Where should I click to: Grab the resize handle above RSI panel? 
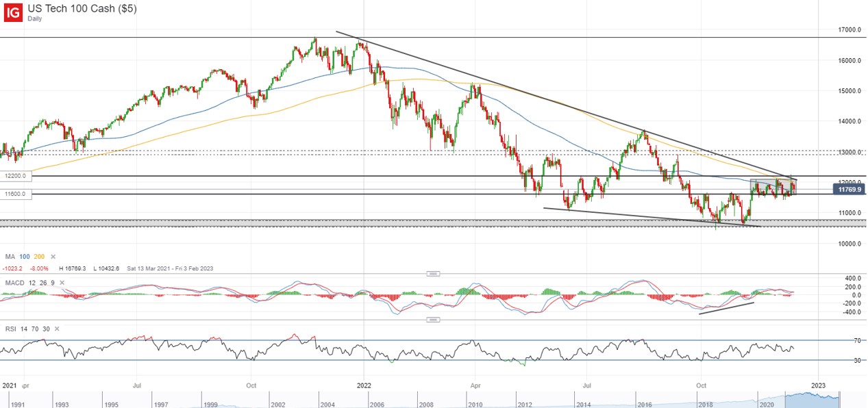pyautogui.click(x=433, y=320)
